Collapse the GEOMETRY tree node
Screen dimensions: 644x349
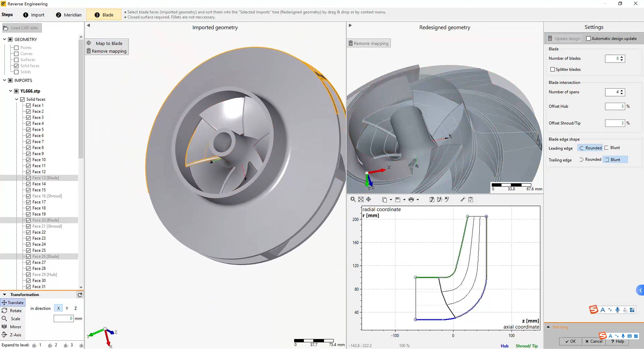4,39
